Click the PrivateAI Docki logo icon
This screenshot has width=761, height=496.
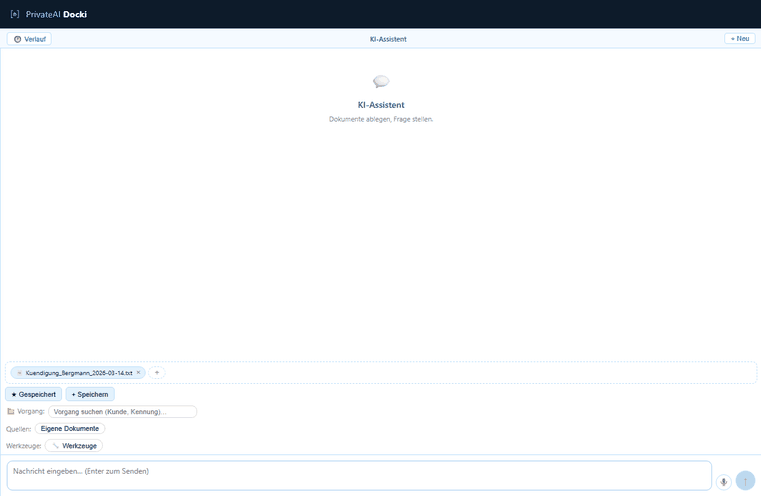(15, 14)
